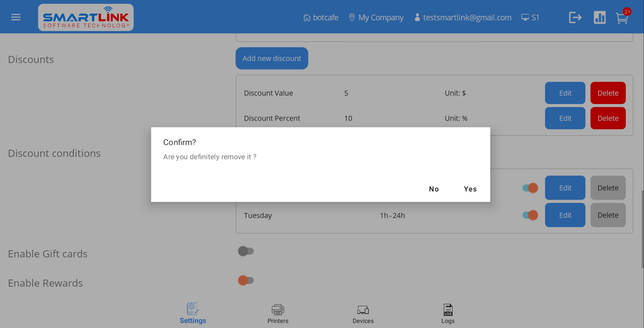
Task: Open the bar chart reports icon
Action: tap(599, 17)
